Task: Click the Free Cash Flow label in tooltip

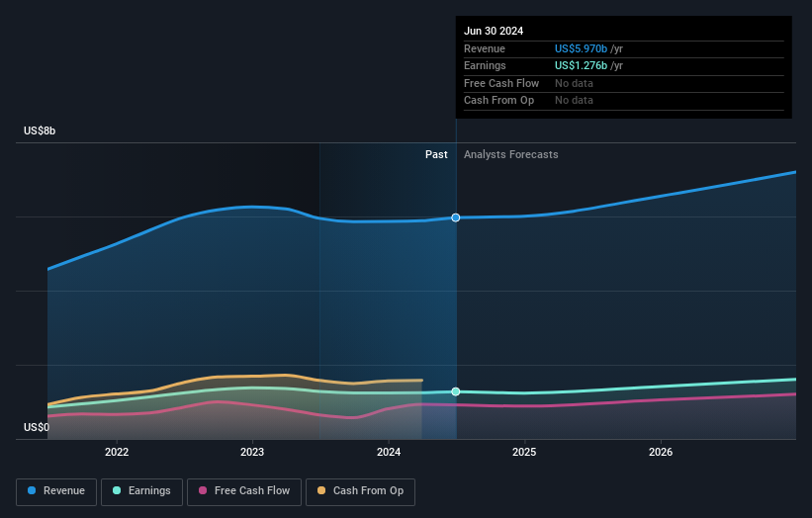Action: (501, 83)
